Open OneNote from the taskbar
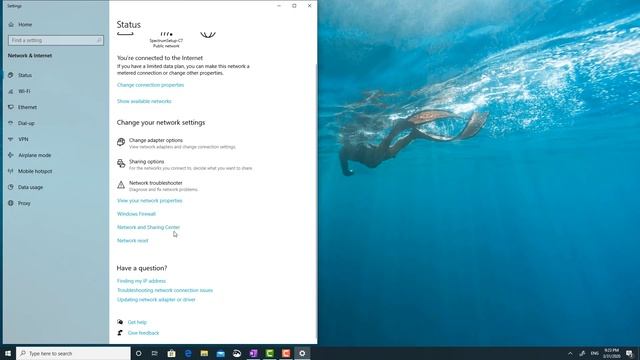The image size is (640, 360). pyautogui.click(x=253, y=353)
